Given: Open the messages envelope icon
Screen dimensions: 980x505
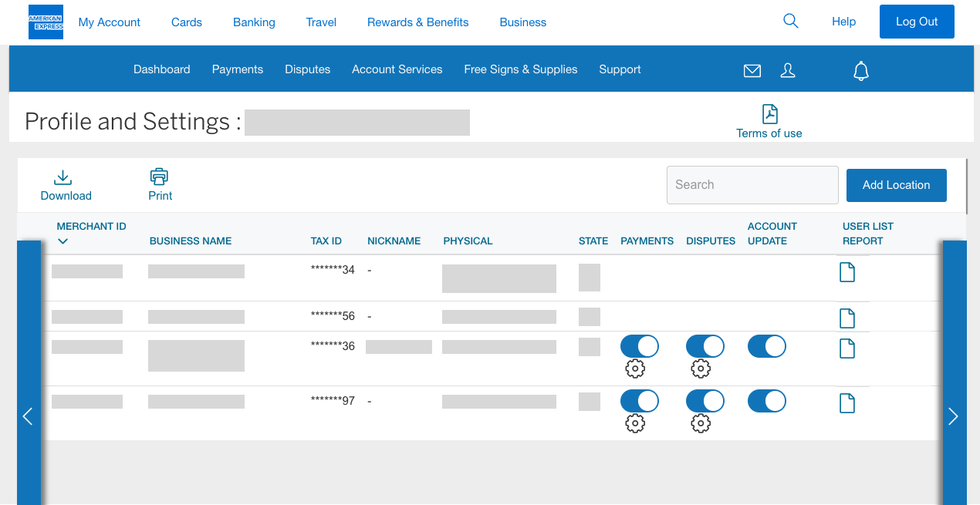Looking at the screenshot, I should (x=752, y=70).
